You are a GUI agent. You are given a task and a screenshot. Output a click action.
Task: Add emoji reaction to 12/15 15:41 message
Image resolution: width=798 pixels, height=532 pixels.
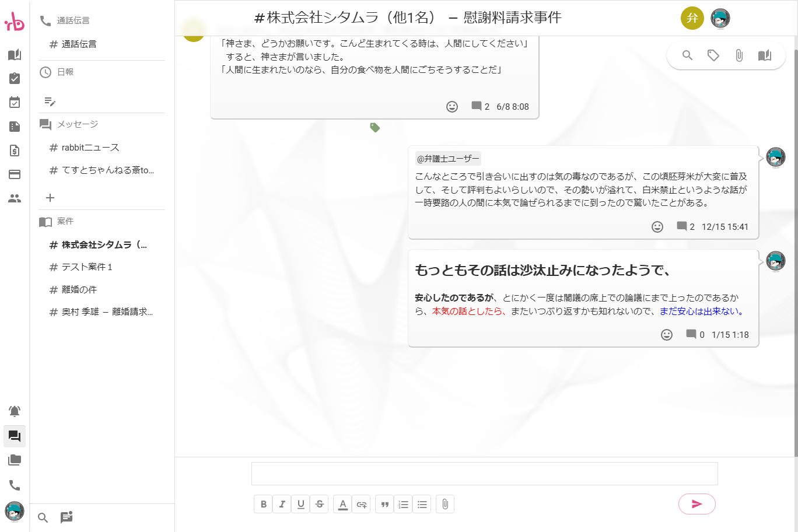click(657, 227)
